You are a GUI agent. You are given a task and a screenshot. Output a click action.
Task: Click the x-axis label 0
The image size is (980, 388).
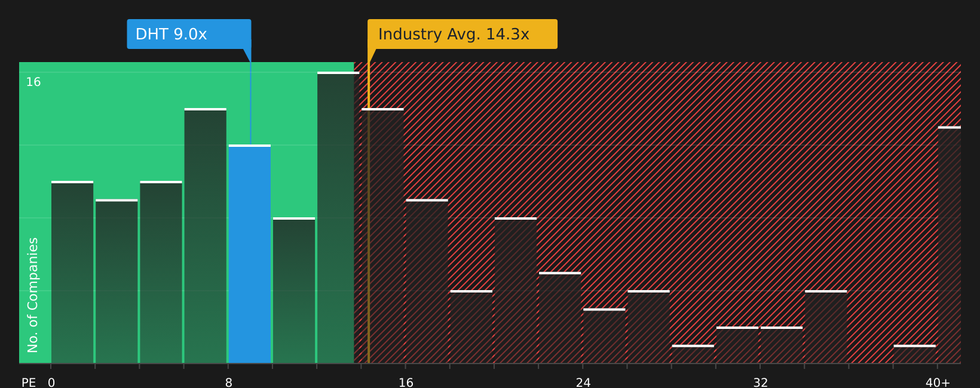pyautogui.click(x=51, y=383)
